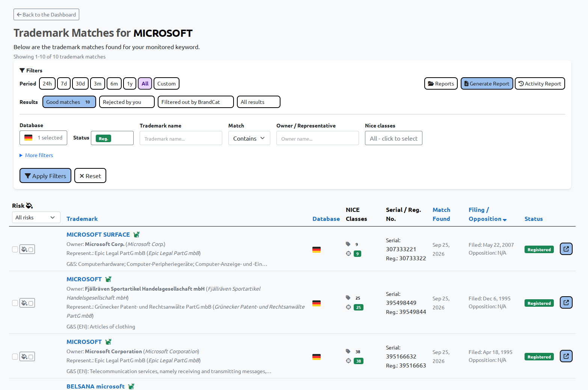Select the 24h period
The height and width of the screenshot is (390, 588).
click(47, 84)
